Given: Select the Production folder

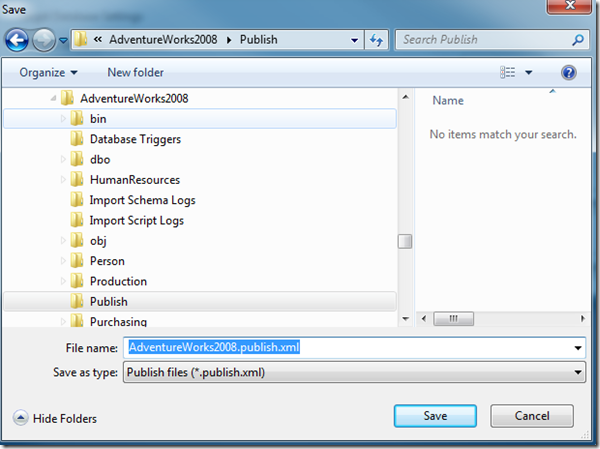Looking at the screenshot, I should (118, 281).
